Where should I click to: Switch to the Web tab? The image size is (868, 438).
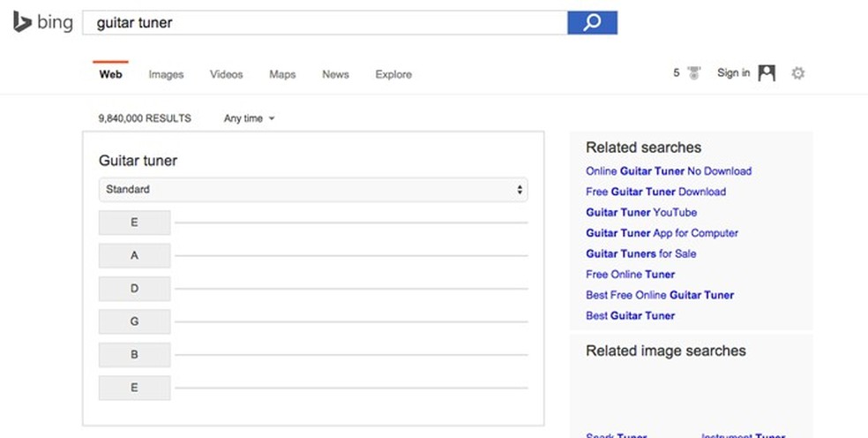click(x=111, y=74)
